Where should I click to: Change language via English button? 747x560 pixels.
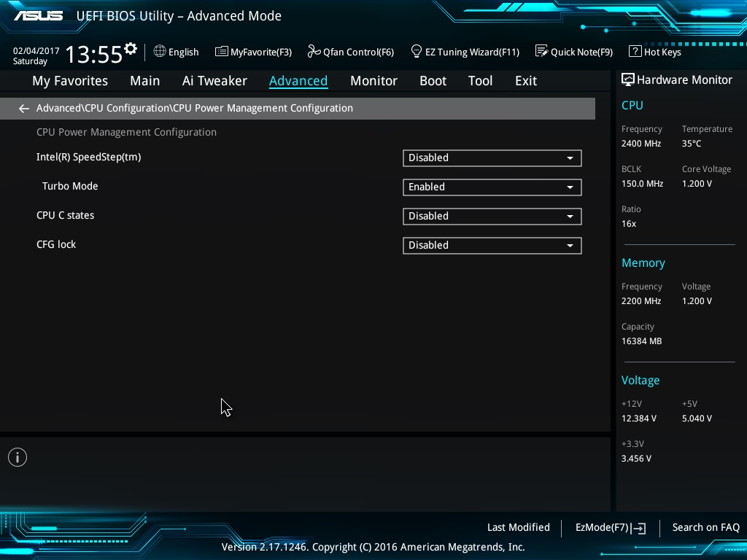(177, 52)
